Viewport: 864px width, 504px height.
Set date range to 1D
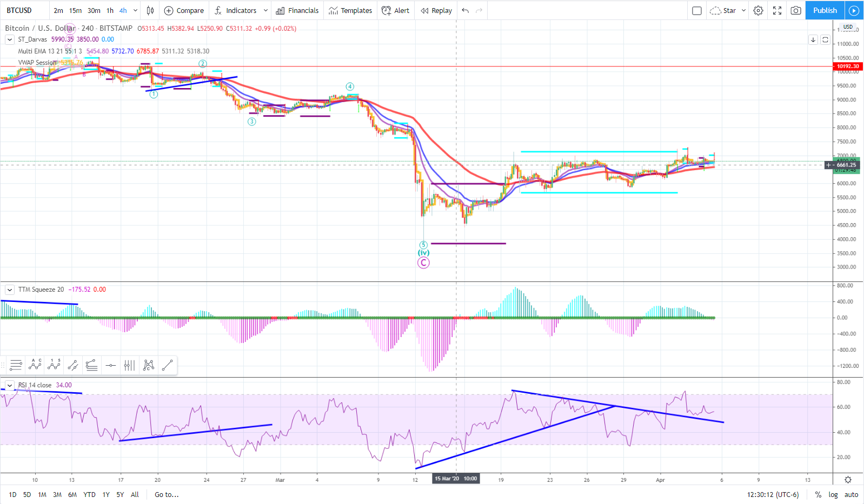click(12, 494)
